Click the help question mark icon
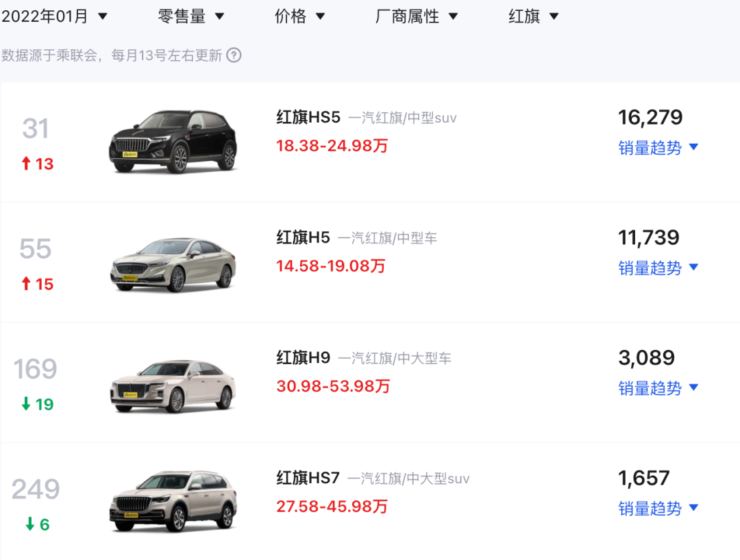This screenshot has width=740, height=560. (x=234, y=55)
